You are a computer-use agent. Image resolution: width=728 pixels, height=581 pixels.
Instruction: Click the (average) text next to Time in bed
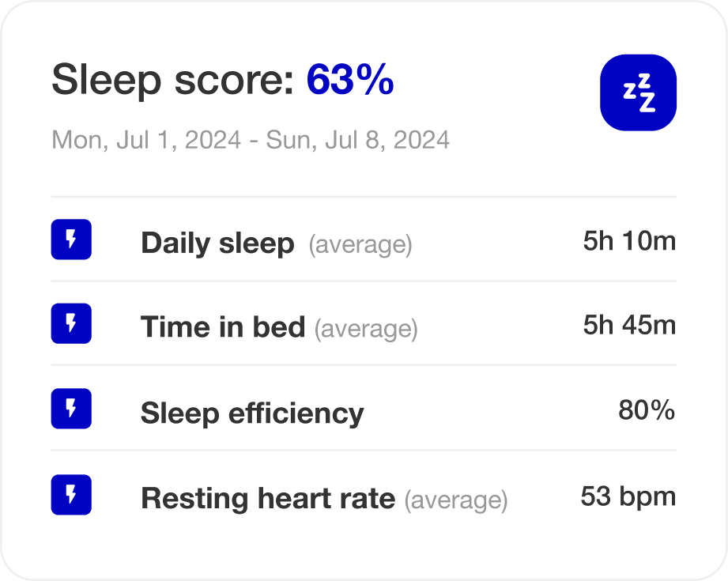[x=366, y=328]
